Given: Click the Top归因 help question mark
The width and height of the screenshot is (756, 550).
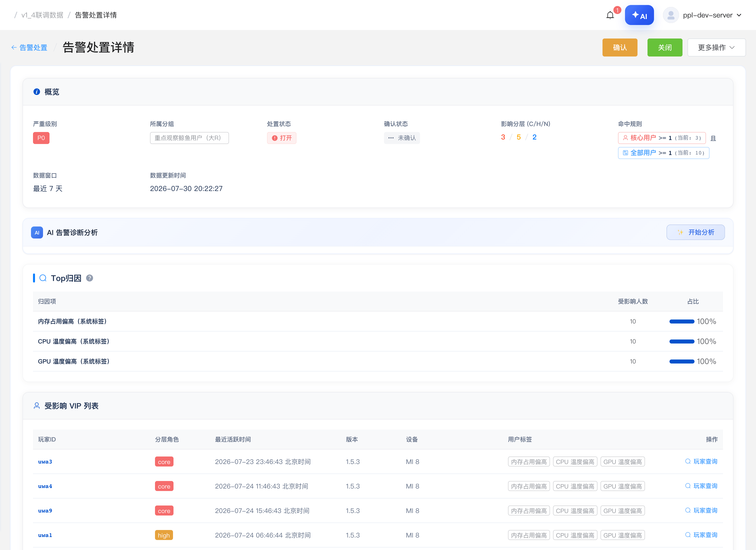Looking at the screenshot, I should pyautogui.click(x=89, y=278).
